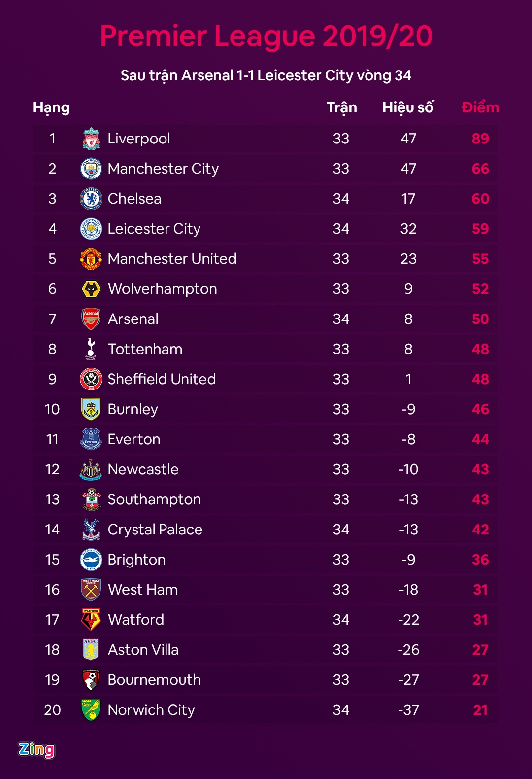Select the Norwich City canary crest
This screenshot has height=779, width=532.
tap(91, 710)
